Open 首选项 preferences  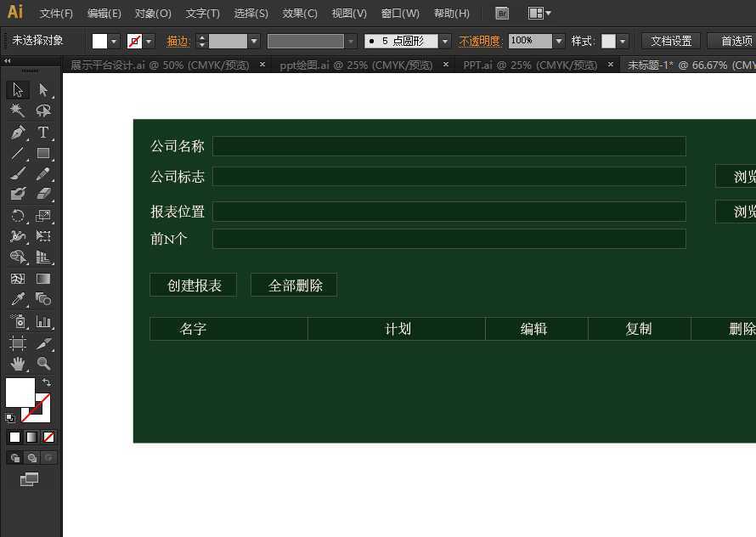point(734,40)
